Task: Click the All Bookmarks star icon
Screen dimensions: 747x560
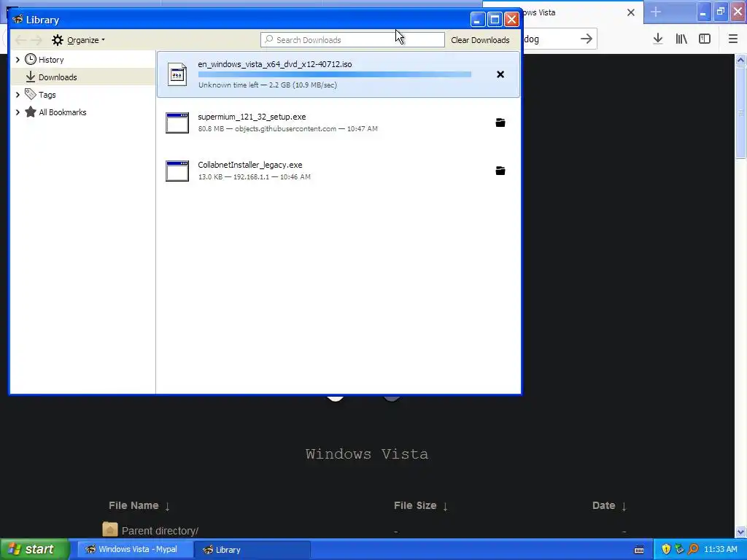Action: [31, 112]
